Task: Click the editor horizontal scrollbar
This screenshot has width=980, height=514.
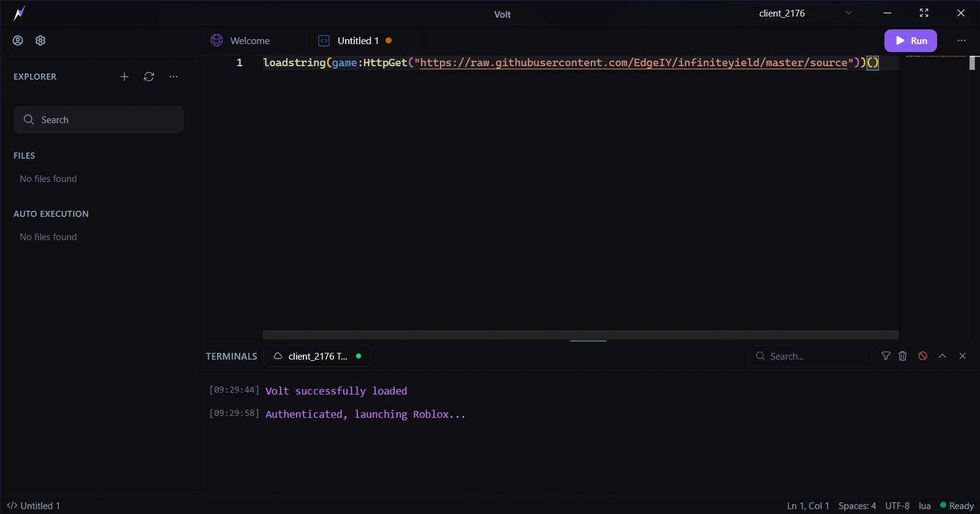Action: (x=581, y=334)
